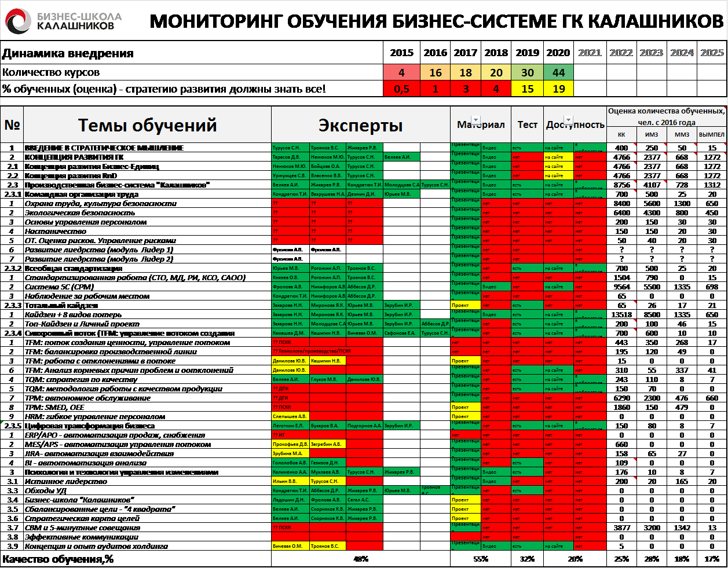The height and width of the screenshot is (568, 728).
Task: Click the Эксперты column header
Action: pos(360,125)
